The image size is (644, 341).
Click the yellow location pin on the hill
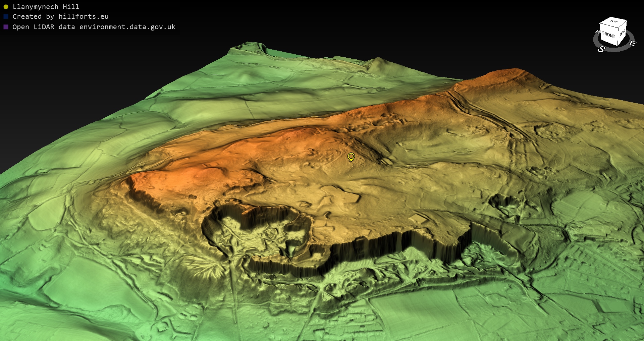coord(351,157)
